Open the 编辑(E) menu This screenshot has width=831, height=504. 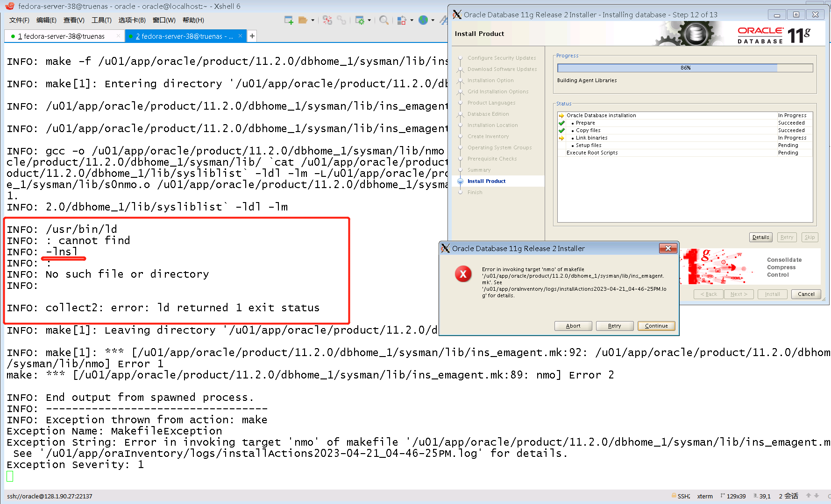[46, 20]
